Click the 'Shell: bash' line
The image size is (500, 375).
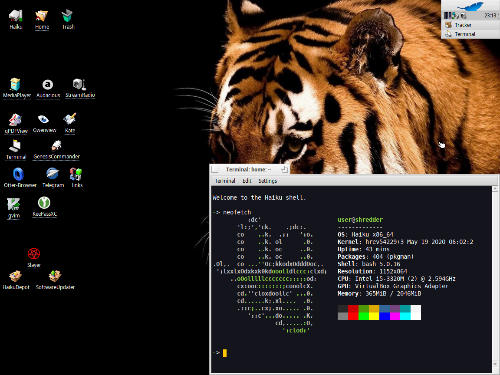(x=369, y=264)
